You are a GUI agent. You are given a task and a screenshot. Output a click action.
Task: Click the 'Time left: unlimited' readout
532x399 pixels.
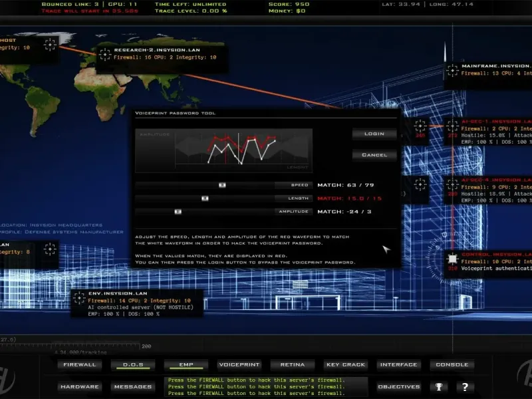(x=190, y=5)
